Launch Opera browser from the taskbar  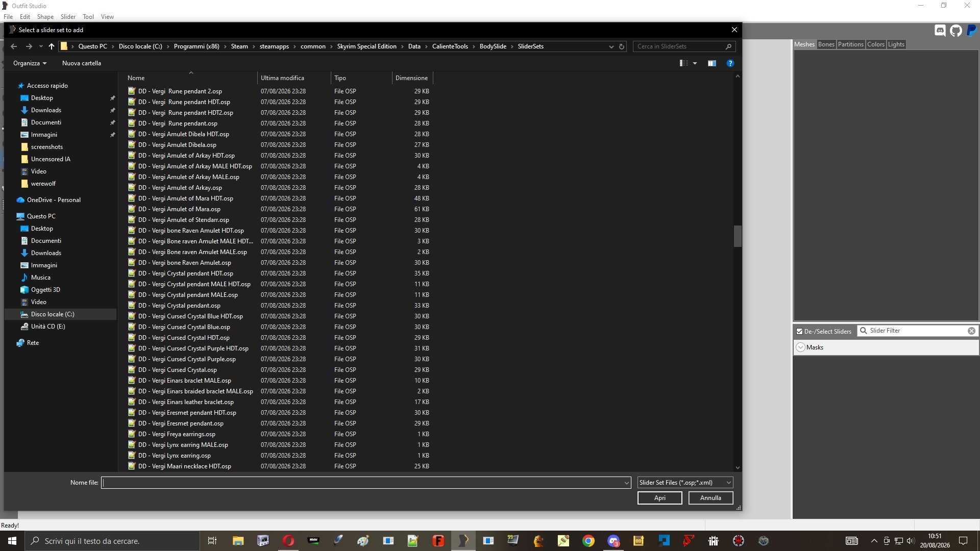click(x=288, y=541)
